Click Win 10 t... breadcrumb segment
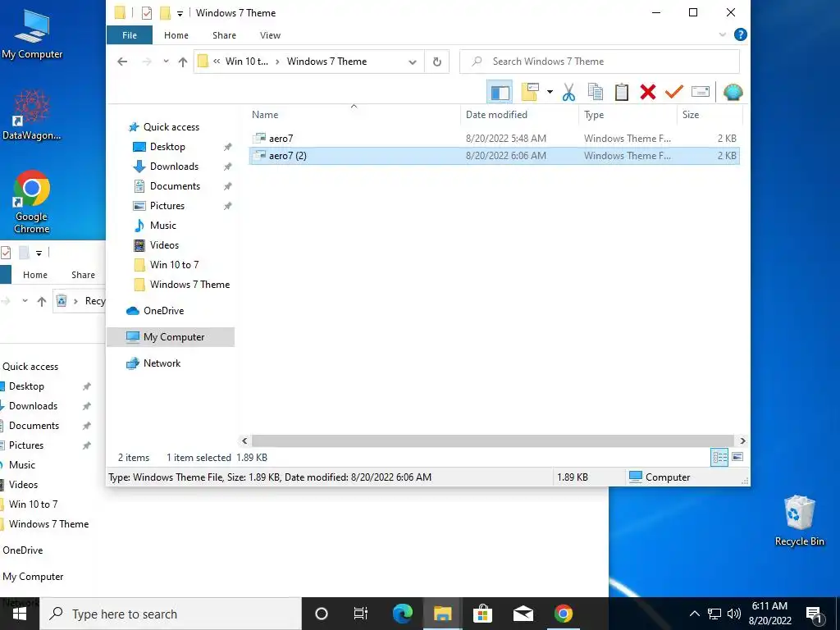This screenshot has height=630, width=840. point(246,62)
